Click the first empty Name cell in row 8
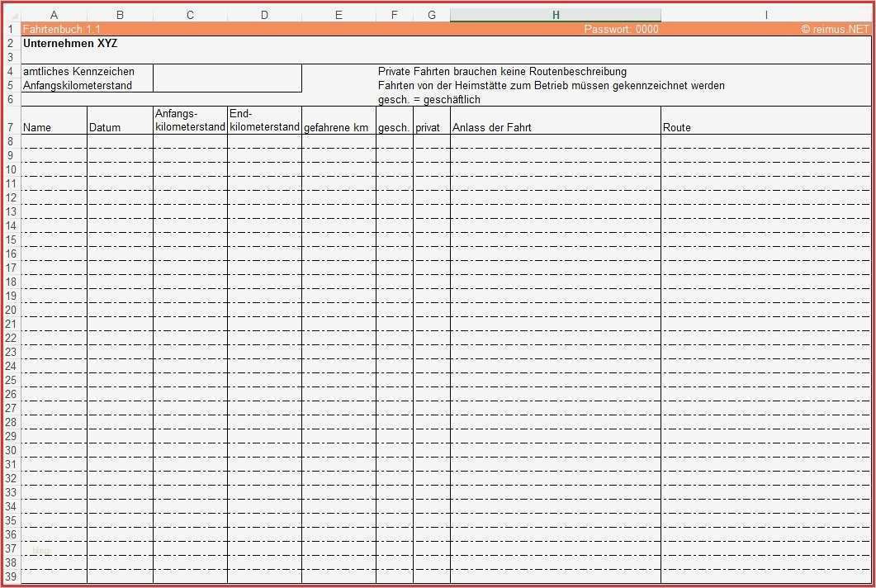The image size is (876, 588). [x=54, y=141]
